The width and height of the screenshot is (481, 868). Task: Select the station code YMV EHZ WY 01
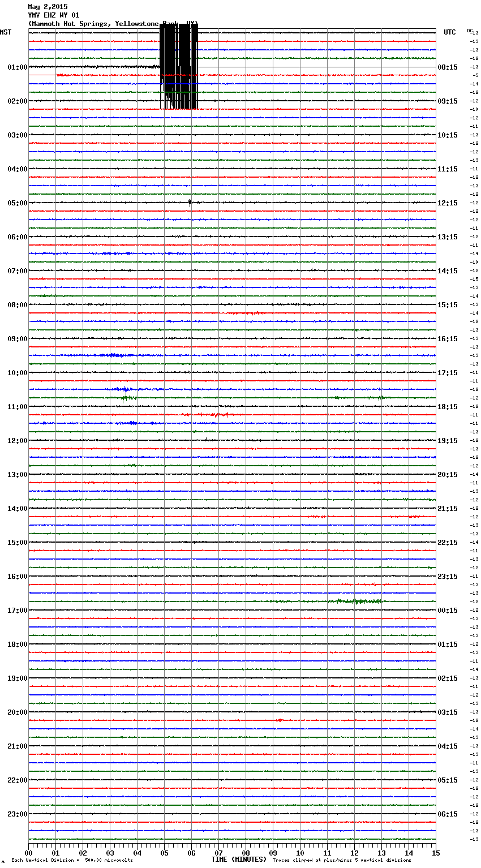pos(54,15)
